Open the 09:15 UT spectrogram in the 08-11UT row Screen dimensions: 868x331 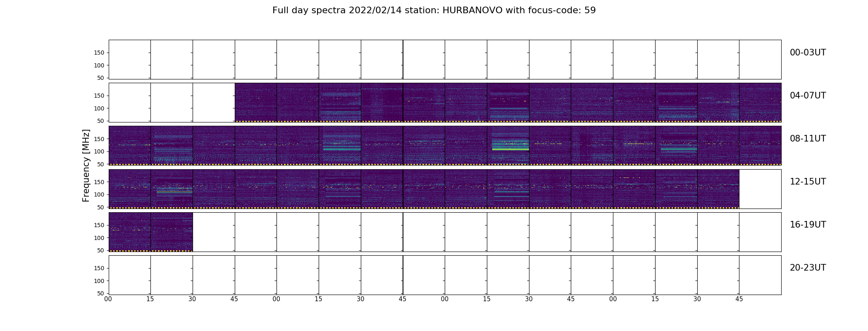coord(340,146)
